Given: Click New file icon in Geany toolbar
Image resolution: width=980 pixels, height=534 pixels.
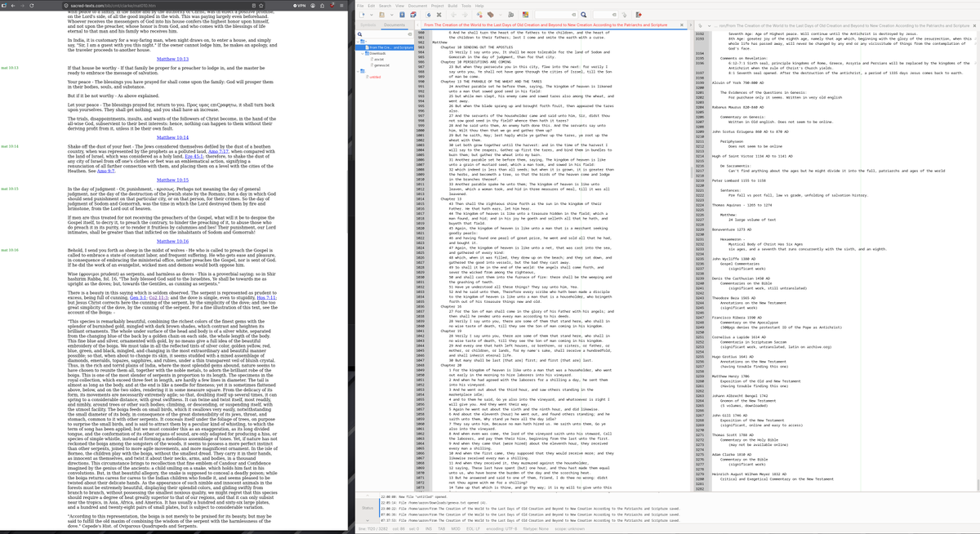Looking at the screenshot, I should pos(363,14).
